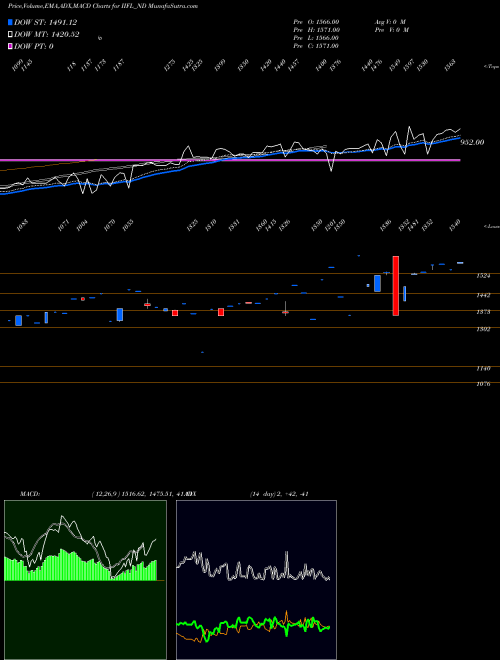Click the MACD label above green panel
The image size is (500, 660).
pyautogui.click(x=29, y=494)
